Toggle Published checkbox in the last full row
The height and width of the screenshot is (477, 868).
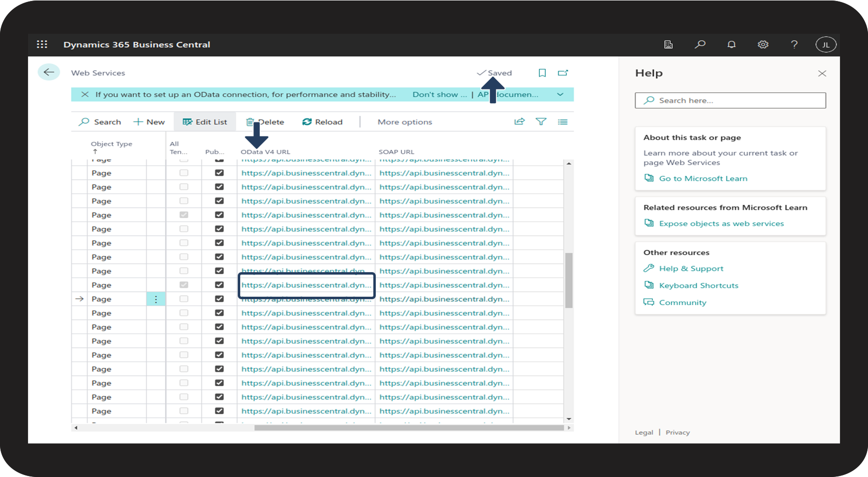[x=219, y=411]
